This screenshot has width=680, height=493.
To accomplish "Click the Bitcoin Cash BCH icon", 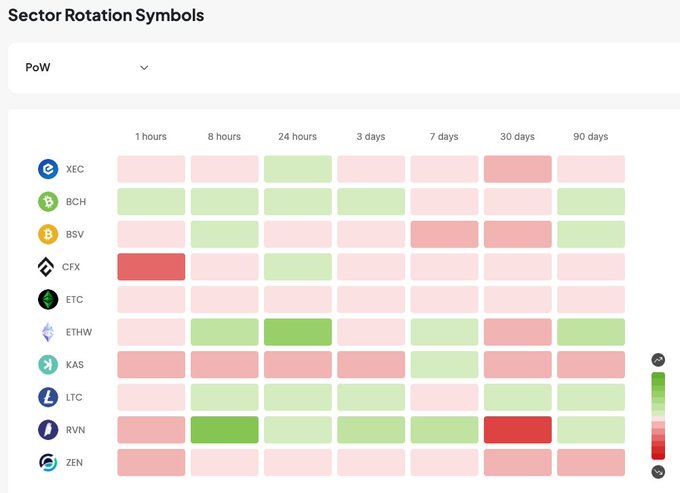I will (x=48, y=202).
